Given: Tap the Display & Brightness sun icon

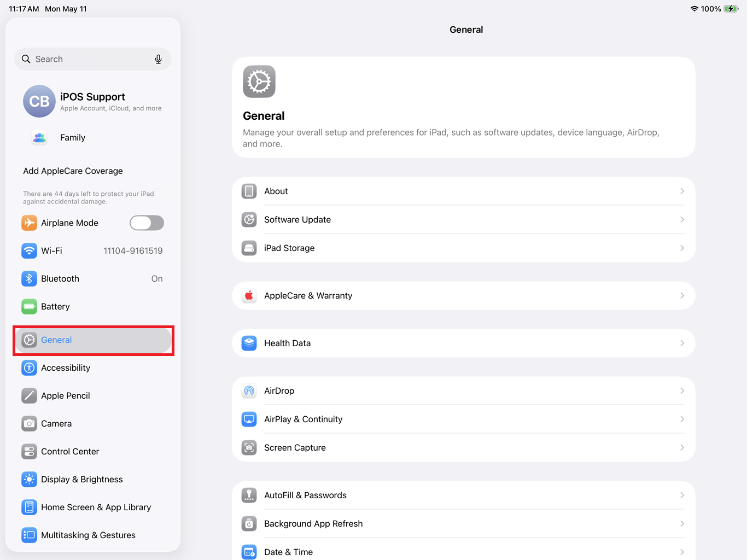Looking at the screenshot, I should (29, 479).
